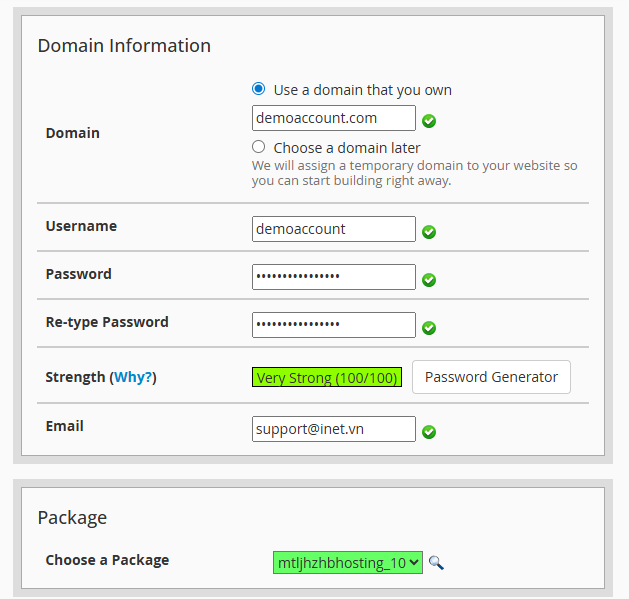Viewport: 629px width, 599px height.
Task: Select "Choose a domain later" radio option
Action: 258,147
